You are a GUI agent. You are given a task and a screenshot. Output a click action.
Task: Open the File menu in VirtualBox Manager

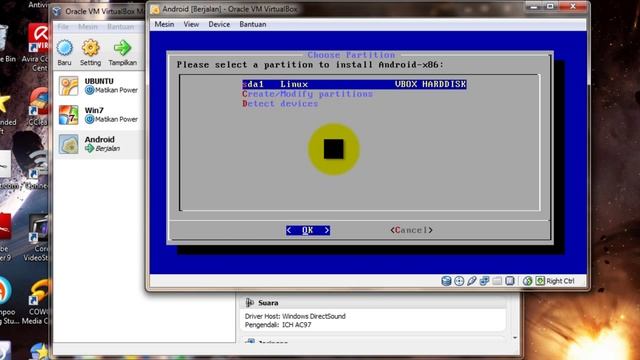(63, 27)
